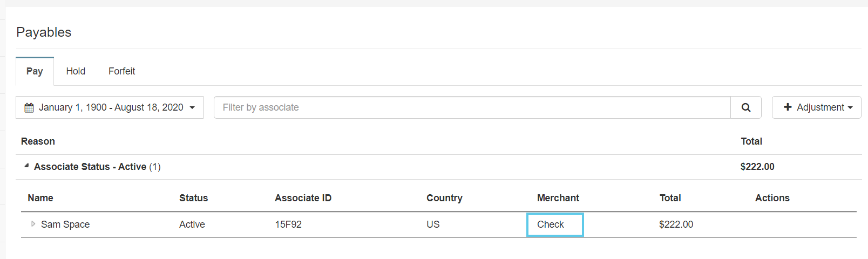Sort by the Country column header

pos(444,198)
